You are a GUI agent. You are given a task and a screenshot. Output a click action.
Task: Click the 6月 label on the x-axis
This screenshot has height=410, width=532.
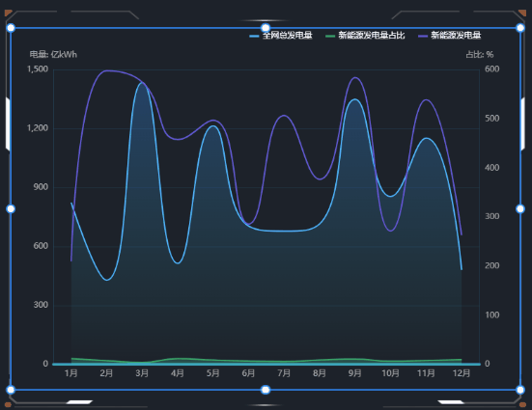tap(248, 373)
